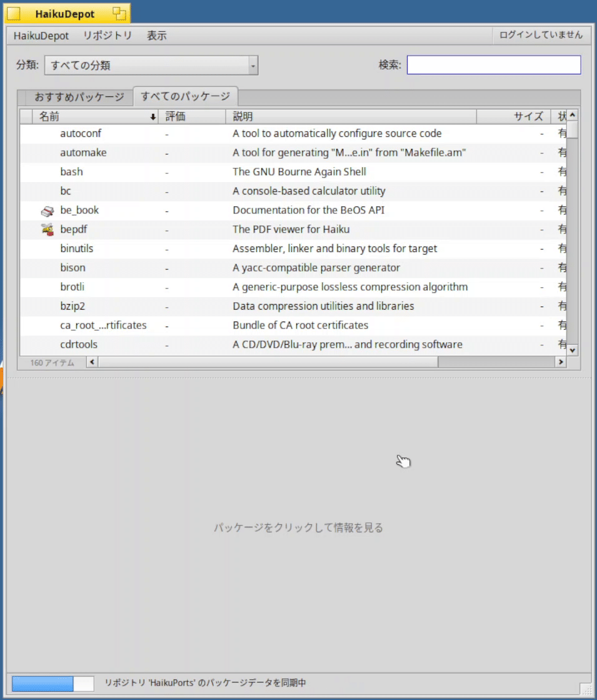Click the HaikuDepot window title tab

(68, 14)
